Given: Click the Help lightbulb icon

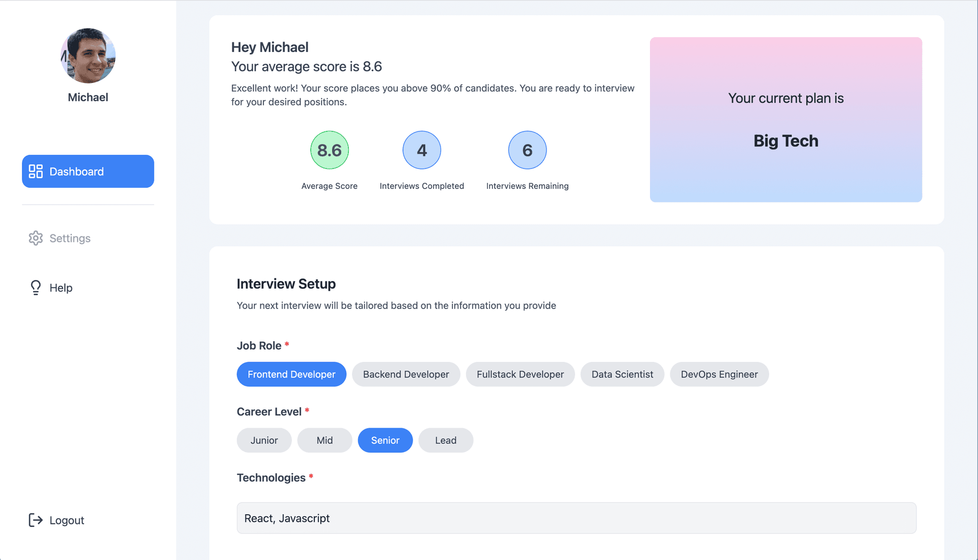Looking at the screenshot, I should pyautogui.click(x=35, y=288).
